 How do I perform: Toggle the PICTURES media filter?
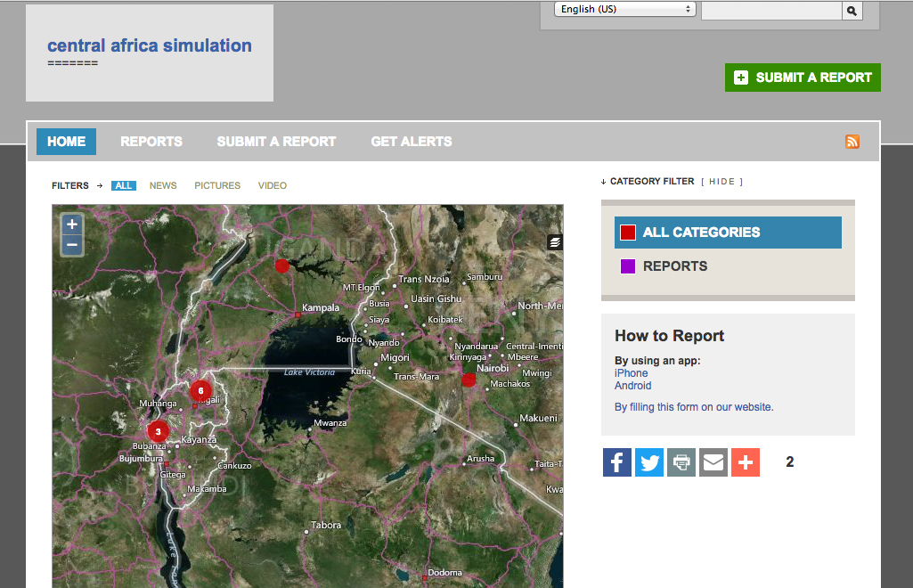coord(217,185)
